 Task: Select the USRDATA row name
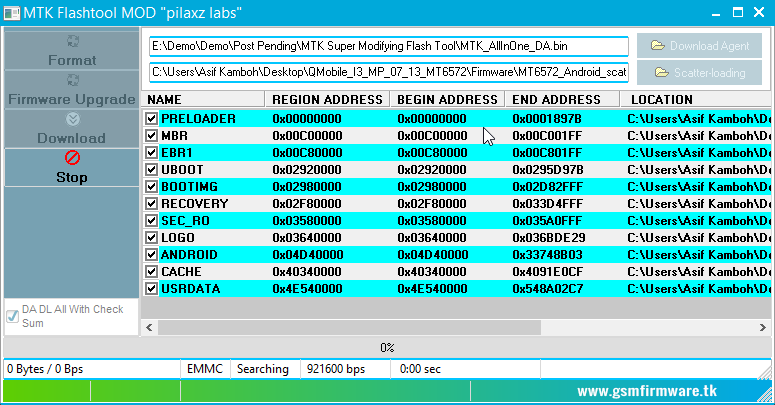coord(191,289)
